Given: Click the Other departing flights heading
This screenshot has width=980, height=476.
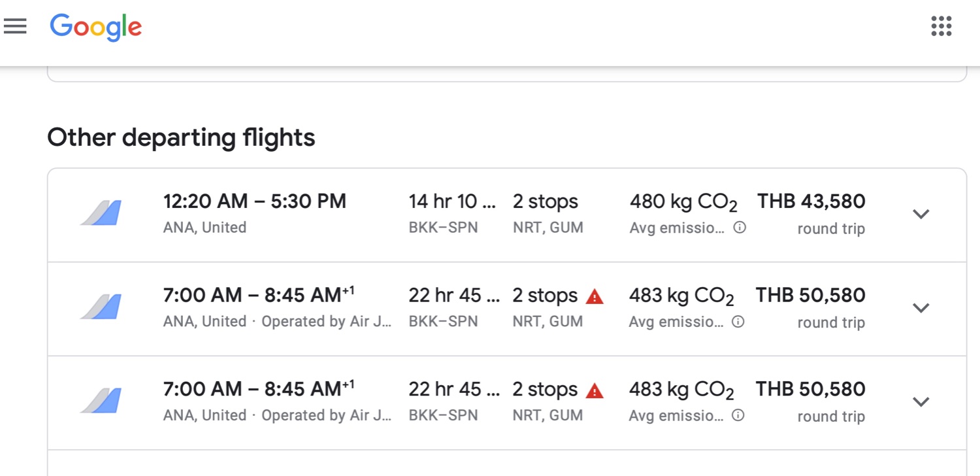Looking at the screenshot, I should coord(181,137).
